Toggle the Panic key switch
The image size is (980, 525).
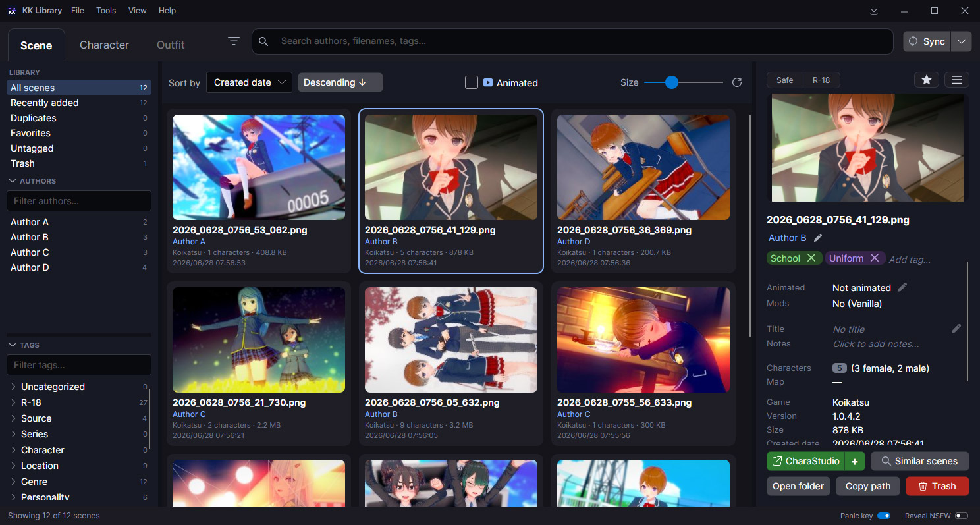click(x=884, y=516)
